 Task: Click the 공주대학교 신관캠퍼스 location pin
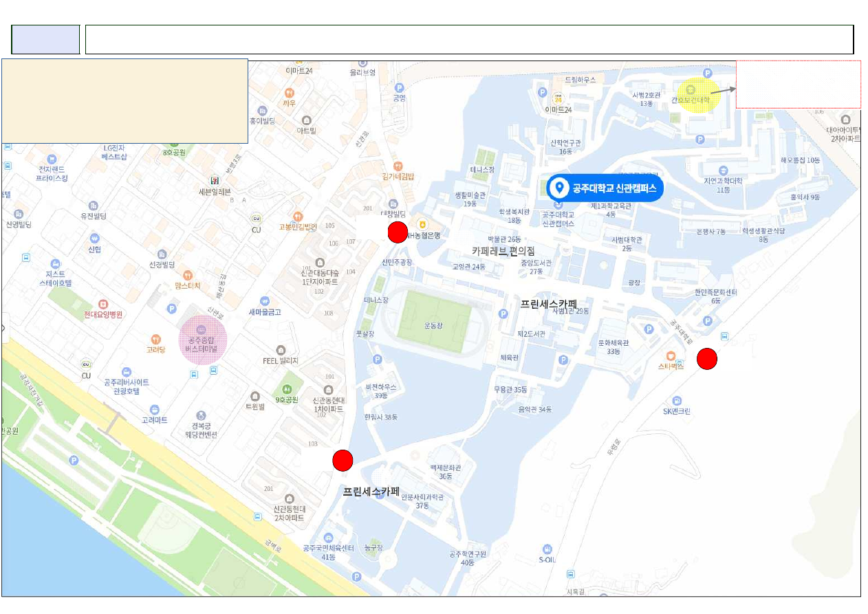[560, 188]
